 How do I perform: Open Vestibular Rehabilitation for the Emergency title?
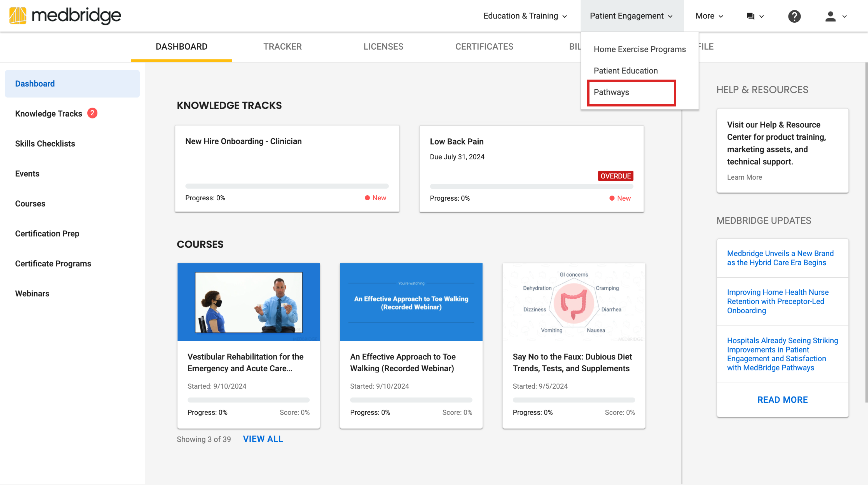[245, 363]
